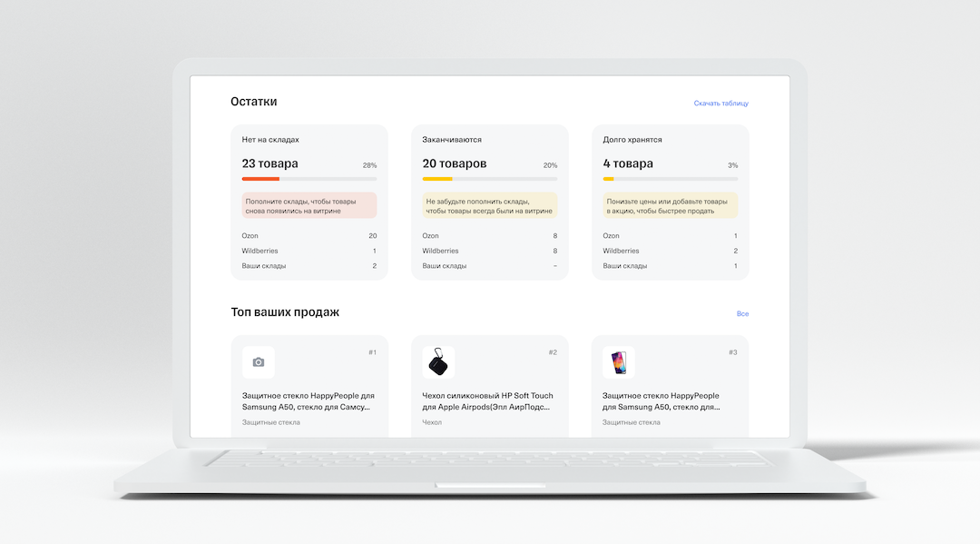Open the Samsung A50 phone thumbnail

coord(618,362)
